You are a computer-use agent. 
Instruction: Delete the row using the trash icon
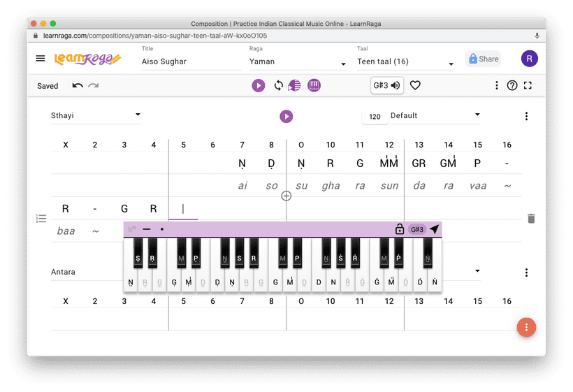(x=531, y=219)
